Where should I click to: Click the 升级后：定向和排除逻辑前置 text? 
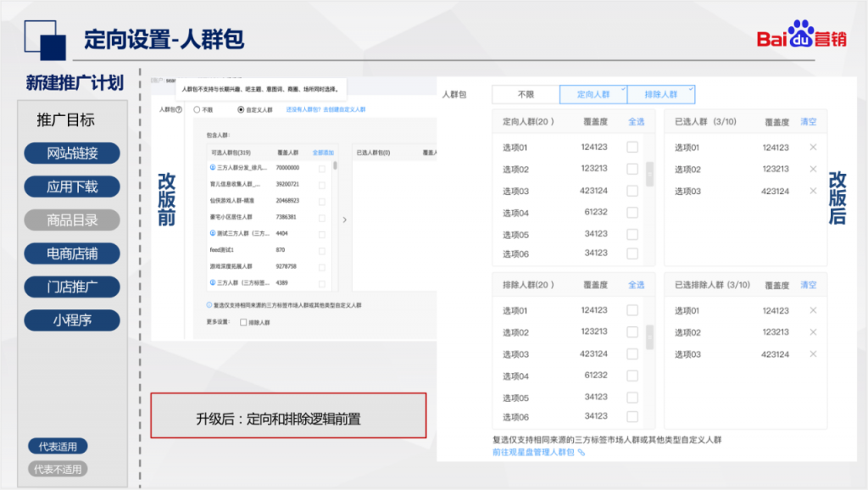(278, 419)
